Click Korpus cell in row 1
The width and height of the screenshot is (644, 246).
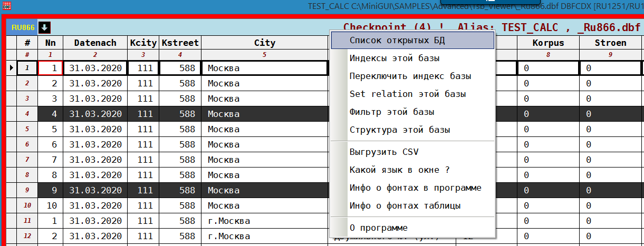coord(549,68)
